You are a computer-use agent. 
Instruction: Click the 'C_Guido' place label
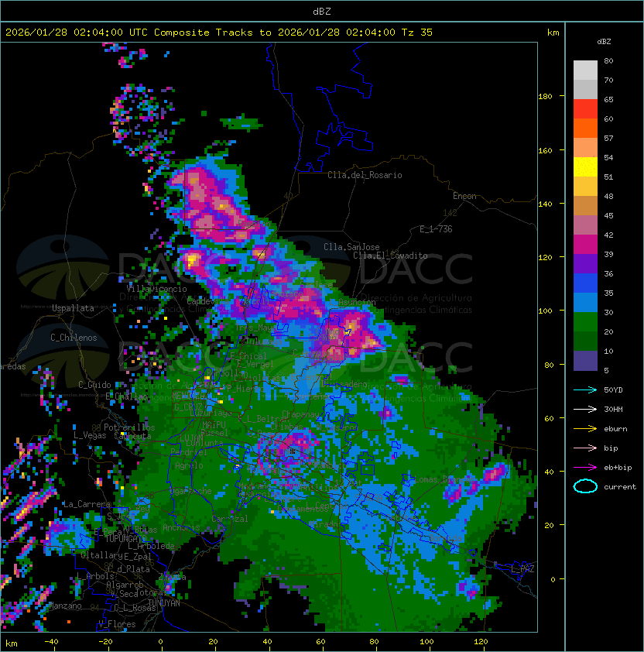(x=94, y=385)
